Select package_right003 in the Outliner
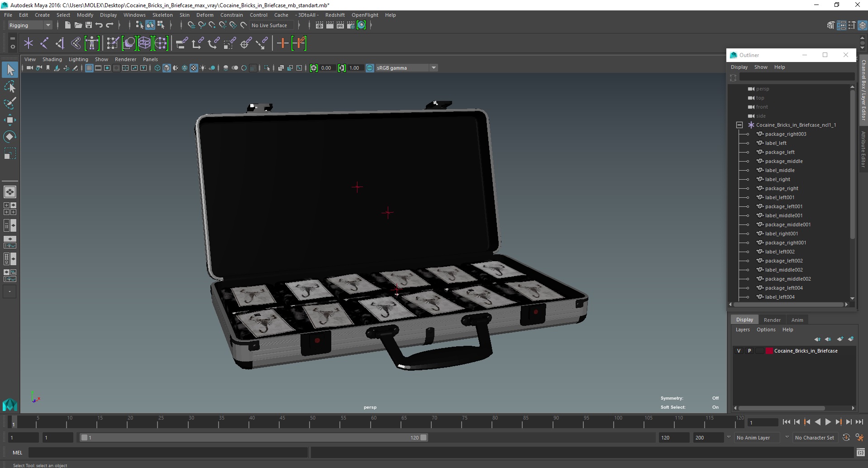This screenshot has height=468, width=868. coord(785,134)
